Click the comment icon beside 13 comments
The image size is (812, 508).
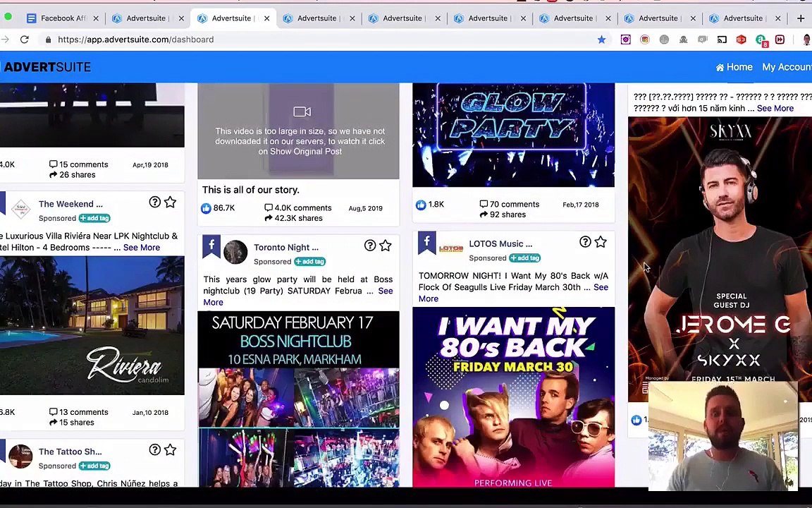pyautogui.click(x=53, y=411)
